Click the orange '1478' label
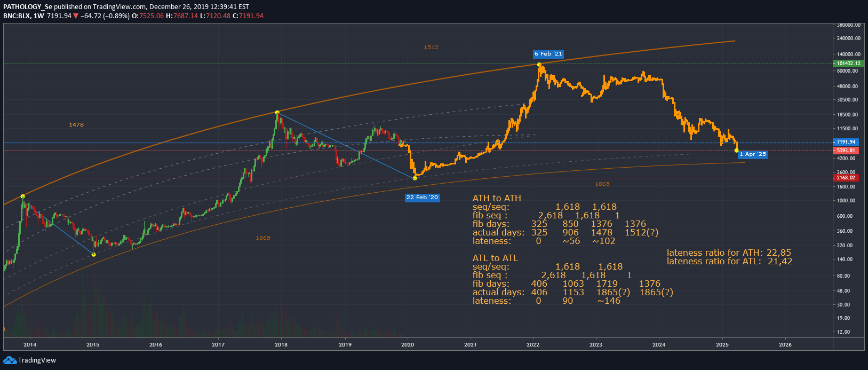868x370 pixels. pos(76,125)
